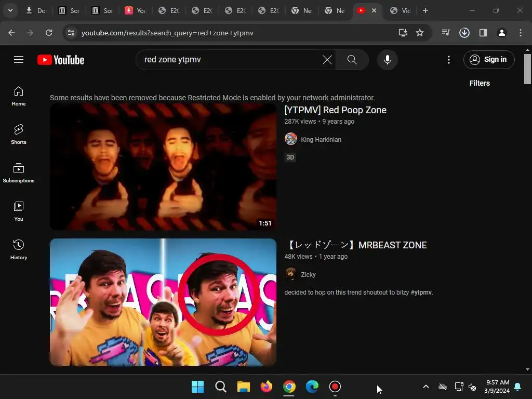Click the YouTube logo
532x399 pixels.
61,60
